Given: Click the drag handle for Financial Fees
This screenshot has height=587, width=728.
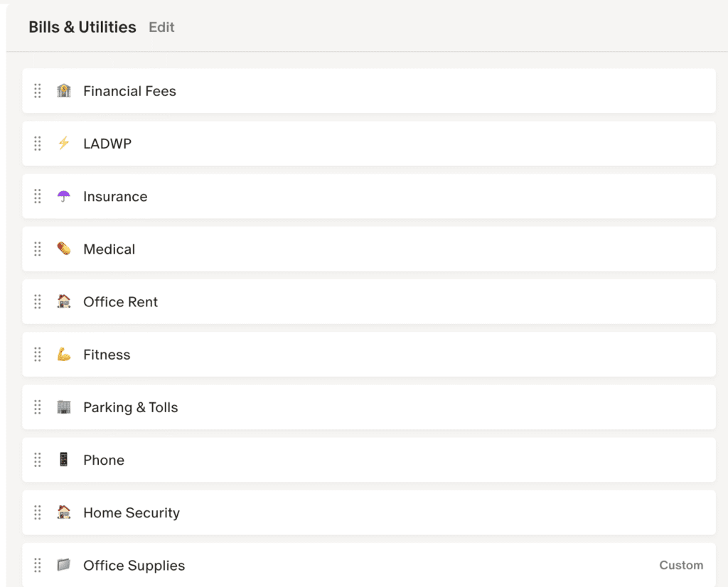Looking at the screenshot, I should 38,91.
